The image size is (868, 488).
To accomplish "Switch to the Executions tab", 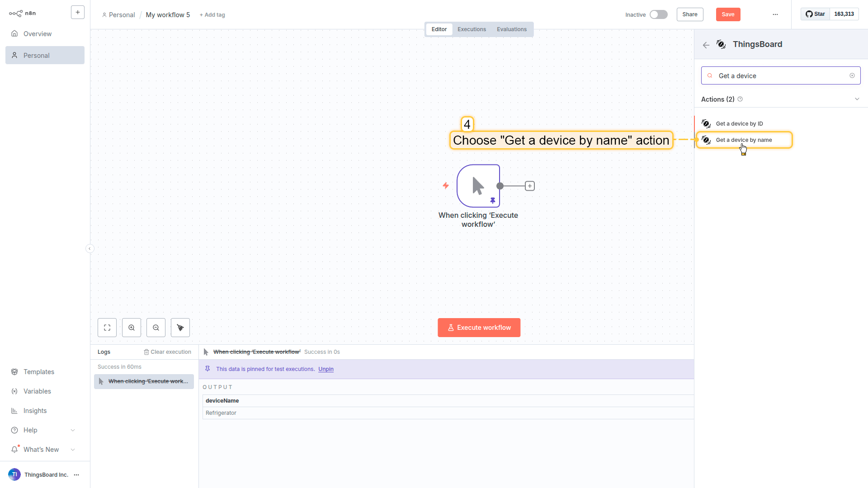I will 472,29.
